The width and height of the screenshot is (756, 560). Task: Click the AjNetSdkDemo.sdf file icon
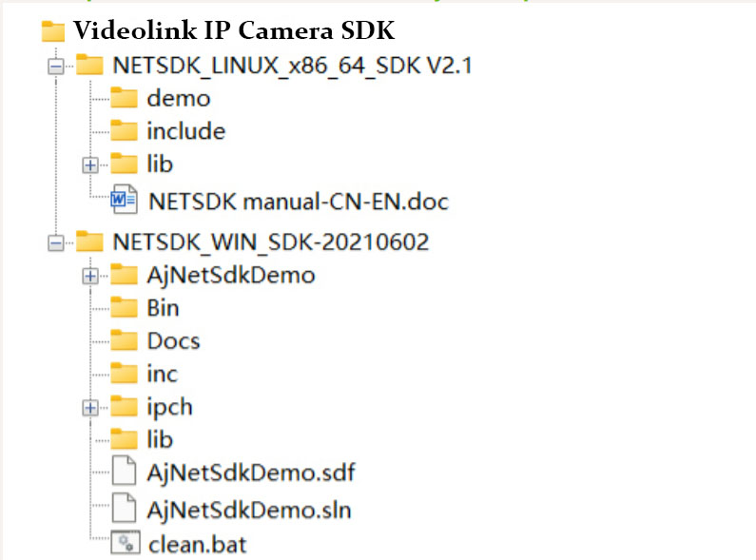point(125,472)
